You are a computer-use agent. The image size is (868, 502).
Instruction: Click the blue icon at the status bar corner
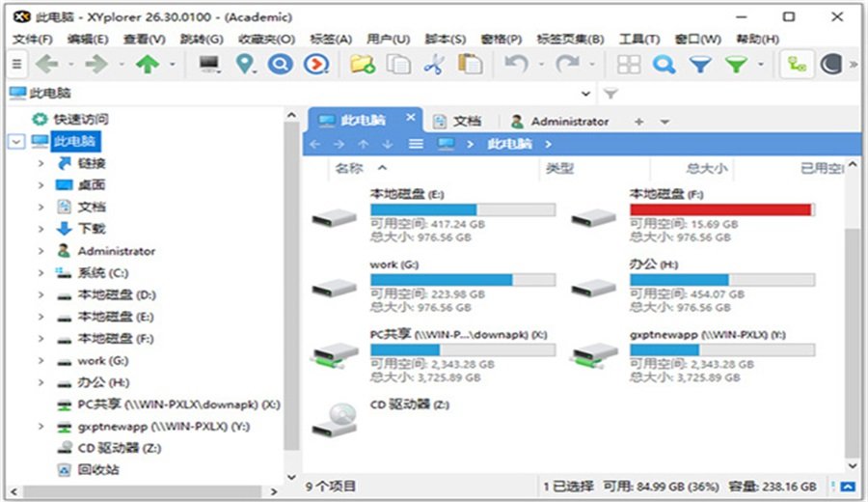tap(848, 487)
